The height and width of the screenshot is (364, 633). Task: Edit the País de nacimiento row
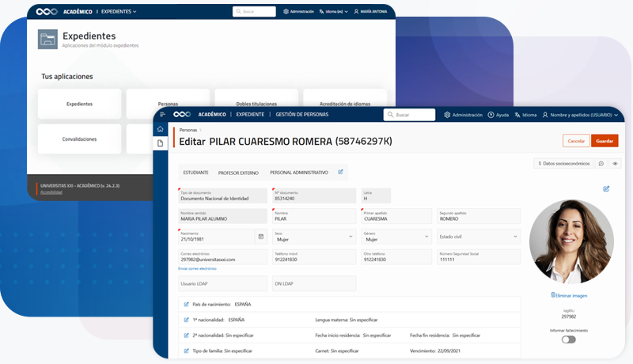click(187, 304)
